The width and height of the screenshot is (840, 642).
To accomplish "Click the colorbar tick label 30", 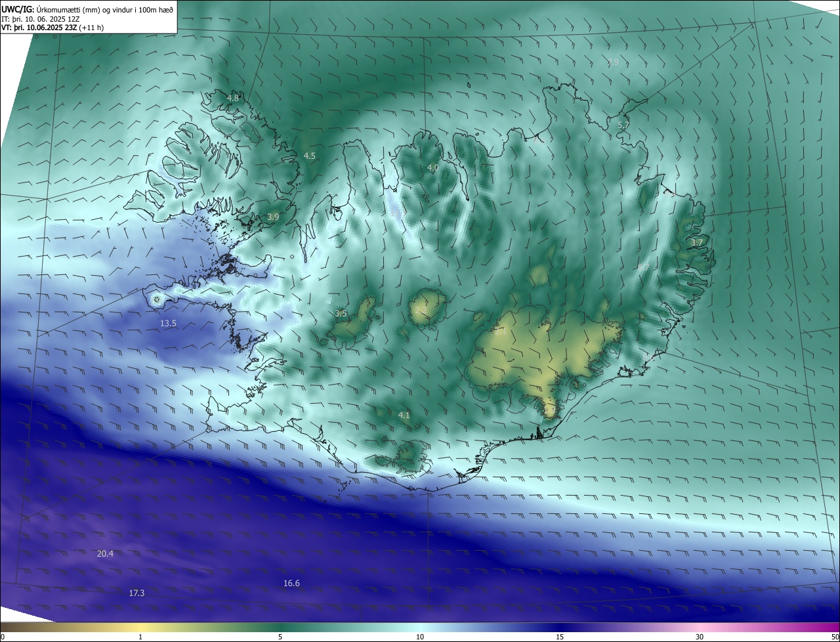I will coord(700,637).
